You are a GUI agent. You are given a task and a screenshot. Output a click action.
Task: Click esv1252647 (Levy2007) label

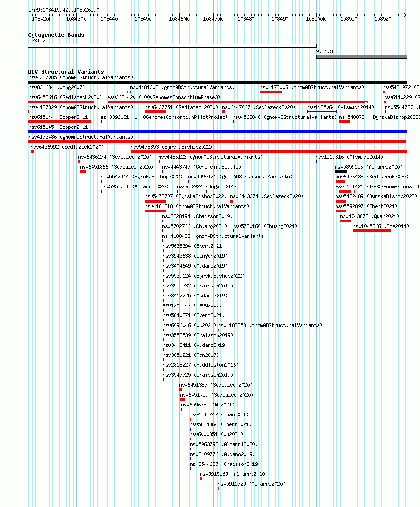(192, 306)
